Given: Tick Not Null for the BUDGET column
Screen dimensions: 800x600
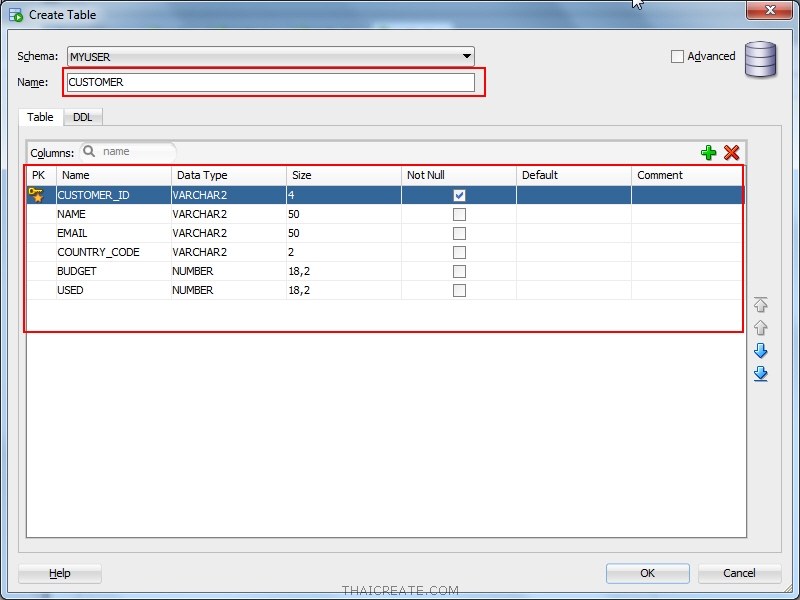Looking at the screenshot, I should 459,271.
